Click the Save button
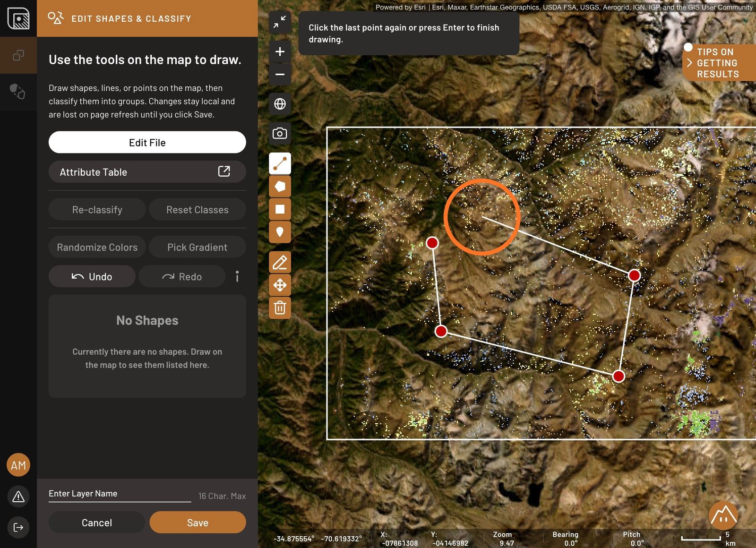The width and height of the screenshot is (756, 548). [198, 522]
